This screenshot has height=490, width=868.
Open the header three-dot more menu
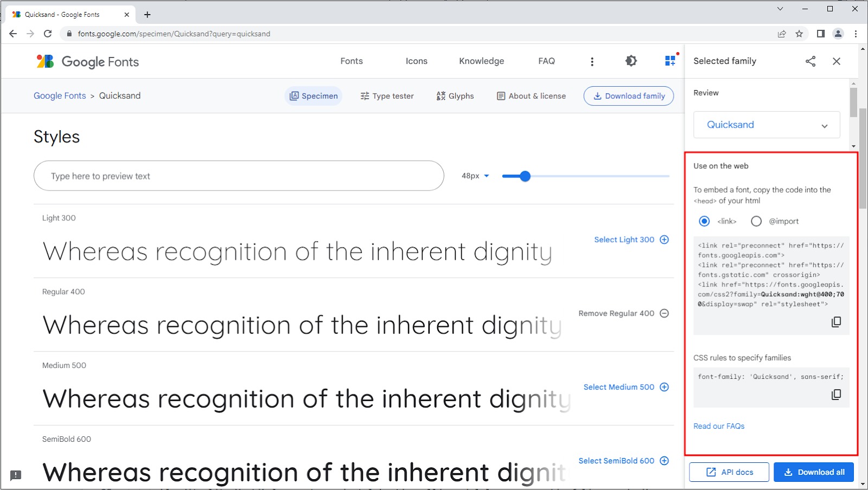[592, 61]
